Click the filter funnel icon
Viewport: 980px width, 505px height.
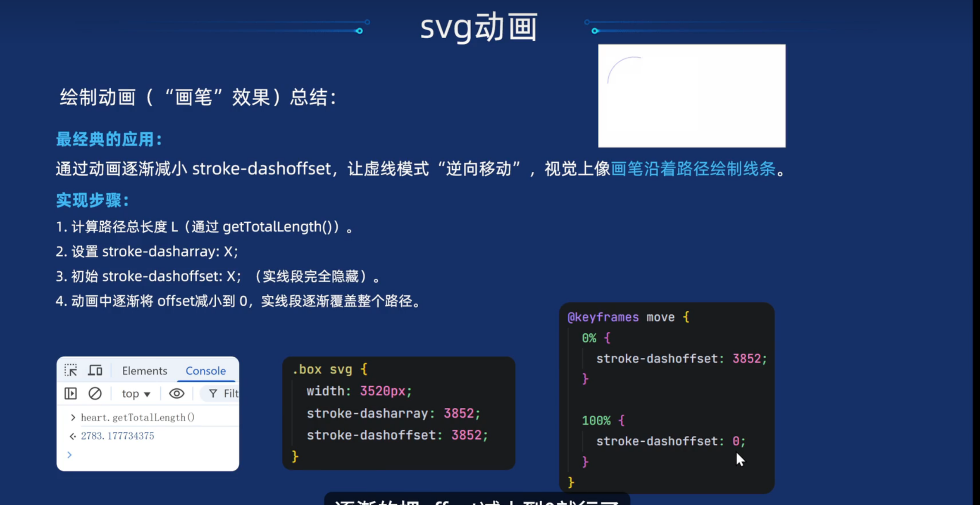pyautogui.click(x=213, y=393)
